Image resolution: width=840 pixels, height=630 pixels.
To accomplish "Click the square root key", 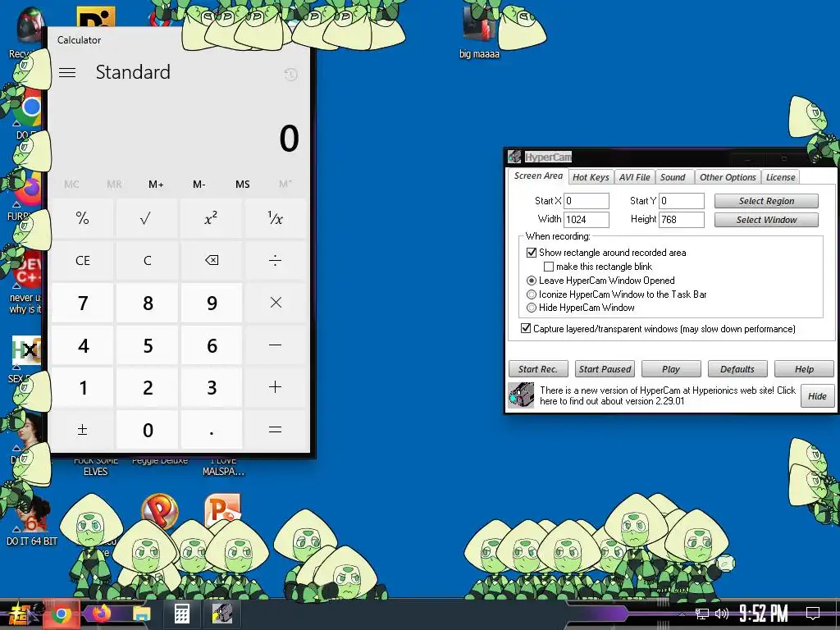I will click(x=147, y=218).
